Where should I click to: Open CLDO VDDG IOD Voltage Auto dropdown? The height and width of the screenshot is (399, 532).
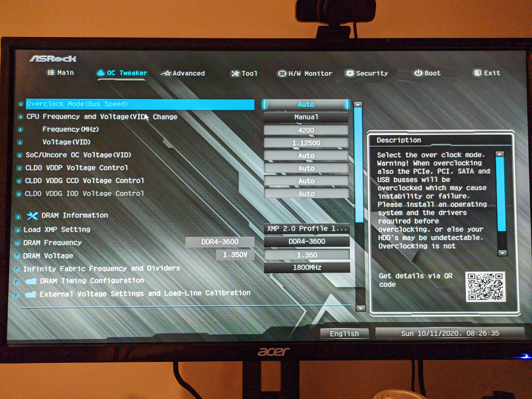[306, 194]
